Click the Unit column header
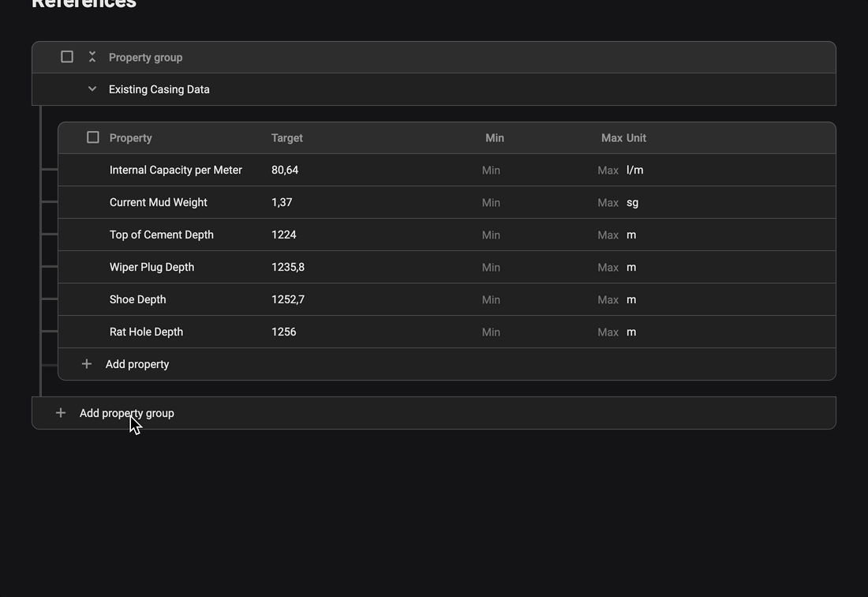 click(x=636, y=137)
